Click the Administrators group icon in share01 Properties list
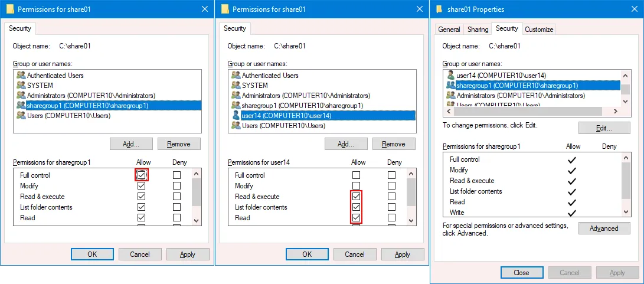The height and width of the screenshot is (284, 644). (x=451, y=96)
